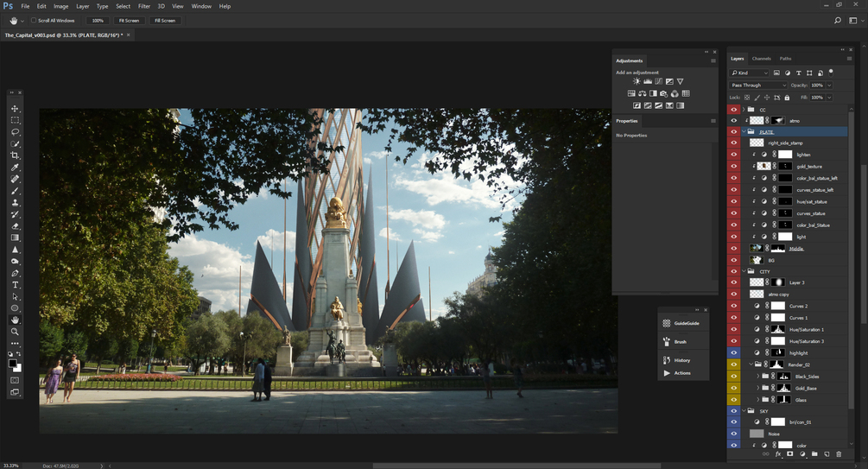Hide the CC group layer
The width and height of the screenshot is (868, 469).
click(x=733, y=110)
